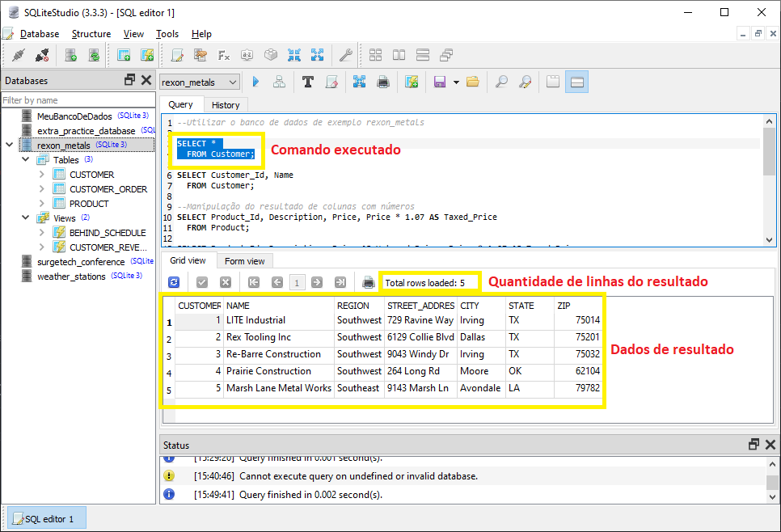Screen dimensions: 781x532
Task: Click the find and replace icon
Action: [x=525, y=82]
